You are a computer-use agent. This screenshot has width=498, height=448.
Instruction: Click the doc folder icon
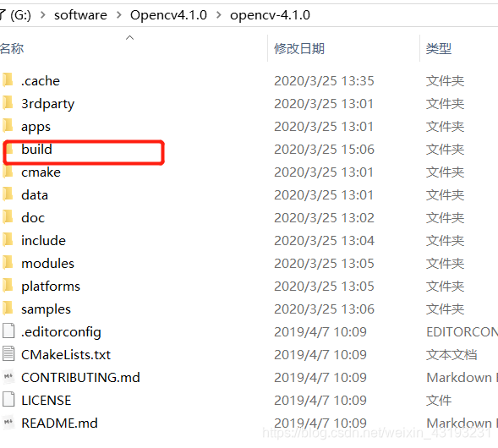[x=8, y=217]
